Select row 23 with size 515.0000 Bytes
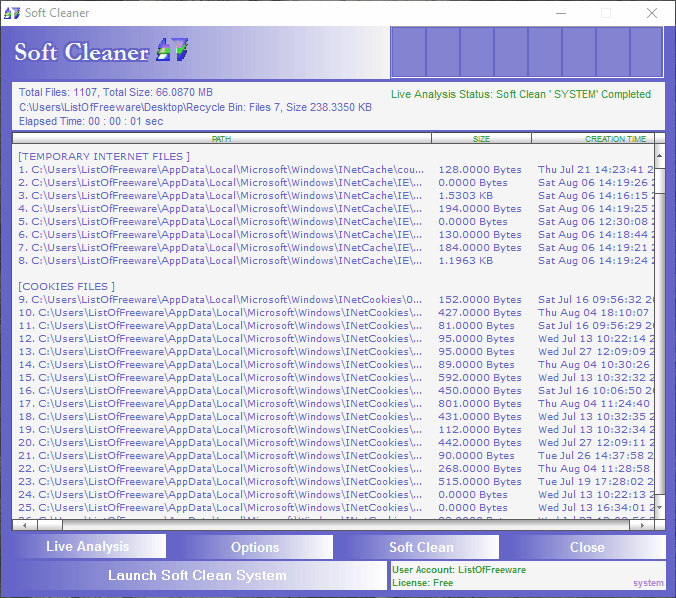Image resolution: width=676 pixels, height=598 pixels. tap(335, 482)
